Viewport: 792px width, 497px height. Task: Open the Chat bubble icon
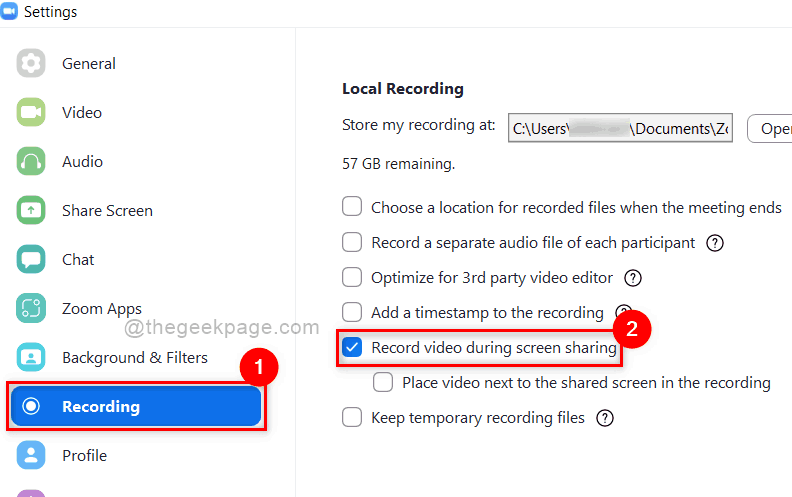31,259
